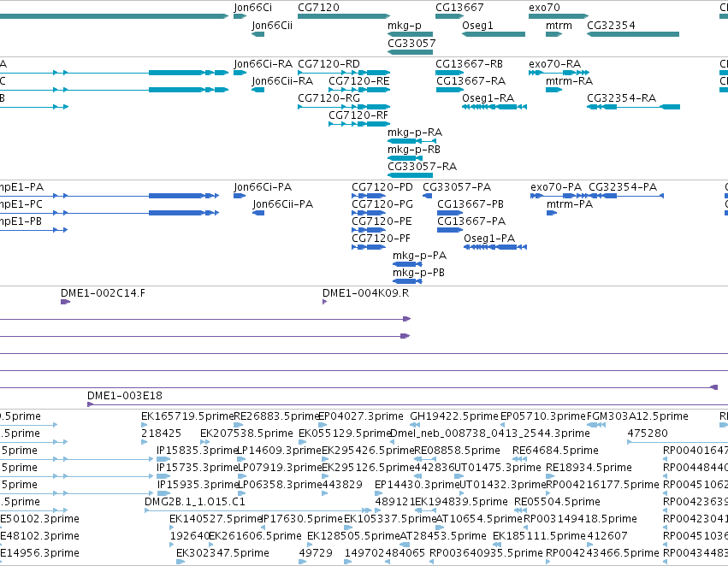
Task: Click the exon-intron glyph under CG32354-RA
Action: pos(633,107)
